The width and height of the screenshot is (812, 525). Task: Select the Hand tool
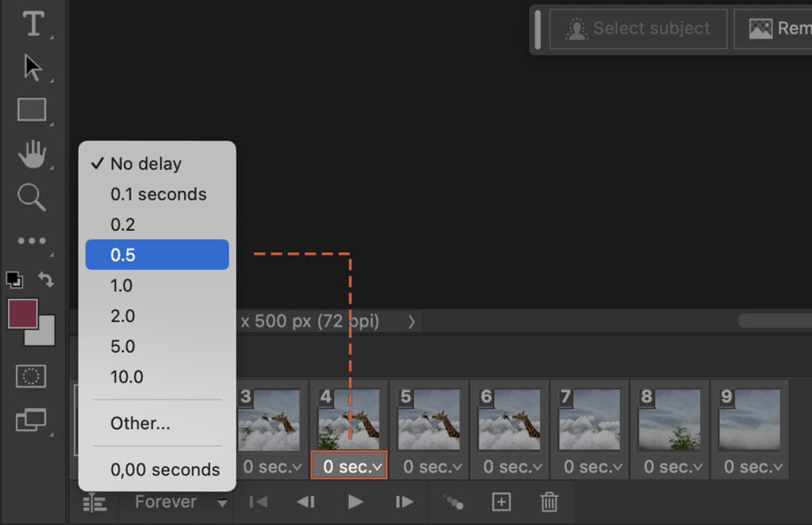click(33, 153)
